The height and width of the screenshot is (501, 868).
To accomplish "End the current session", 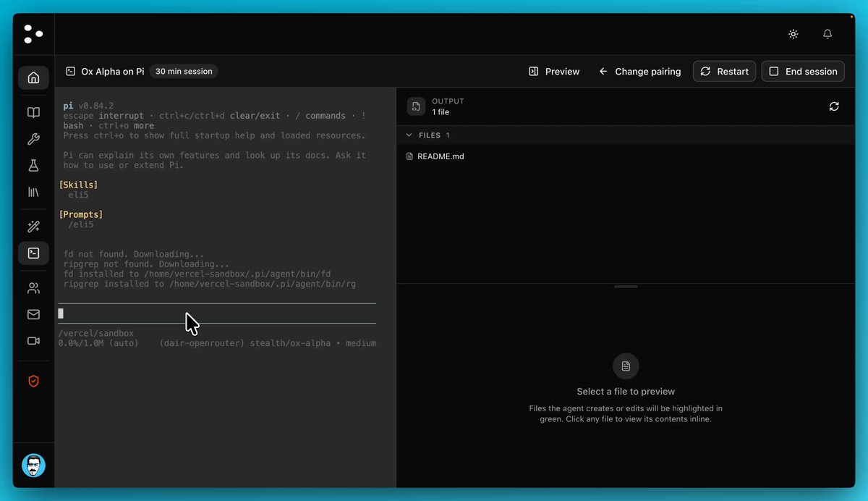I will click(803, 72).
